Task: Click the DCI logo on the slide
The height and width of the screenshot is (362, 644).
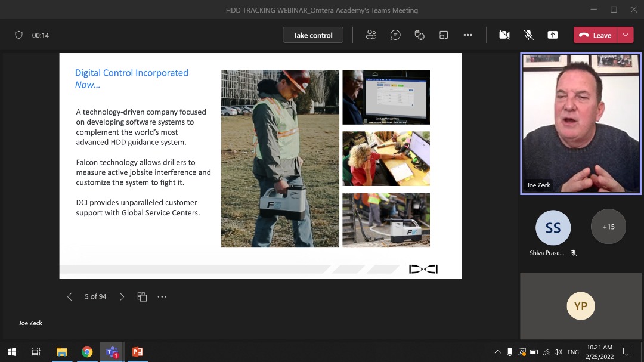Action: click(x=423, y=269)
